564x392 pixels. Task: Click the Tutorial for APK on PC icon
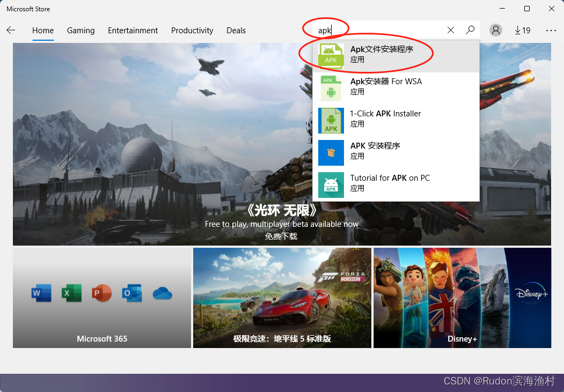point(331,185)
